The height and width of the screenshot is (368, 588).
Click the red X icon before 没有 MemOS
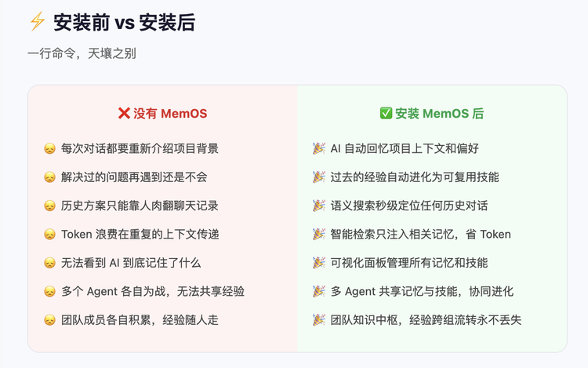tap(124, 114)
